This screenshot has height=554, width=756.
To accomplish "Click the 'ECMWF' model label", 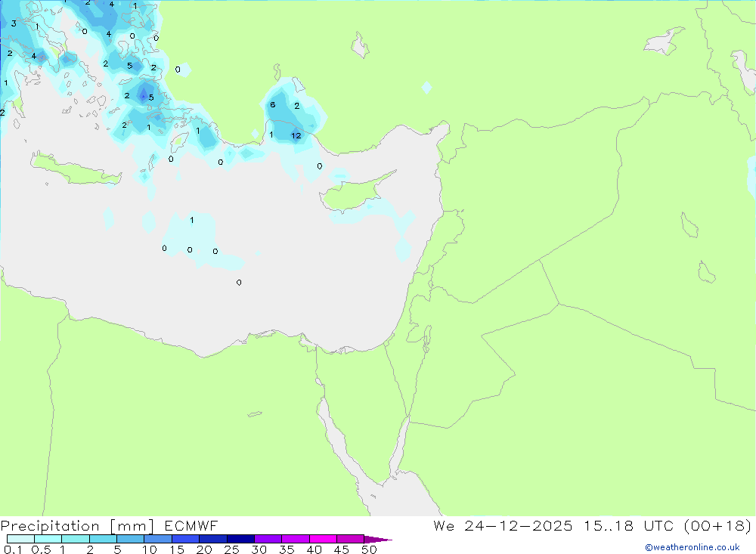I will click(x=191, y=525).
